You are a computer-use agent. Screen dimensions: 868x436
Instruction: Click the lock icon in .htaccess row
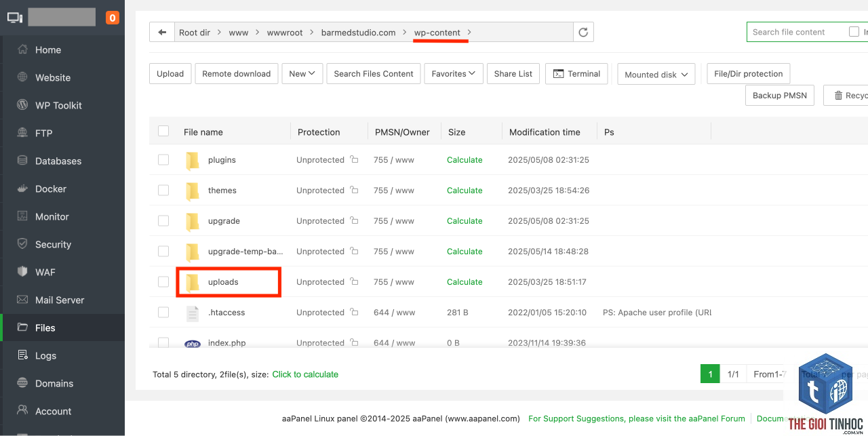[354, 312]
